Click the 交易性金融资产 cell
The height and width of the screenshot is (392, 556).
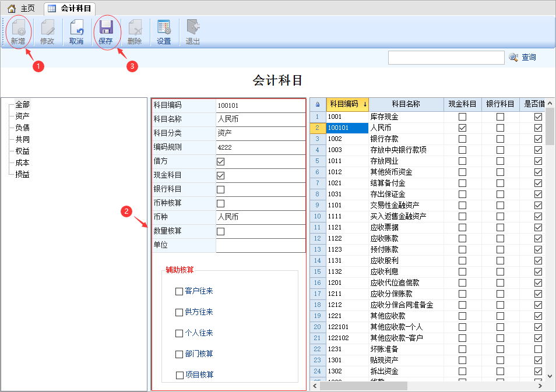[x=406, y=205]
